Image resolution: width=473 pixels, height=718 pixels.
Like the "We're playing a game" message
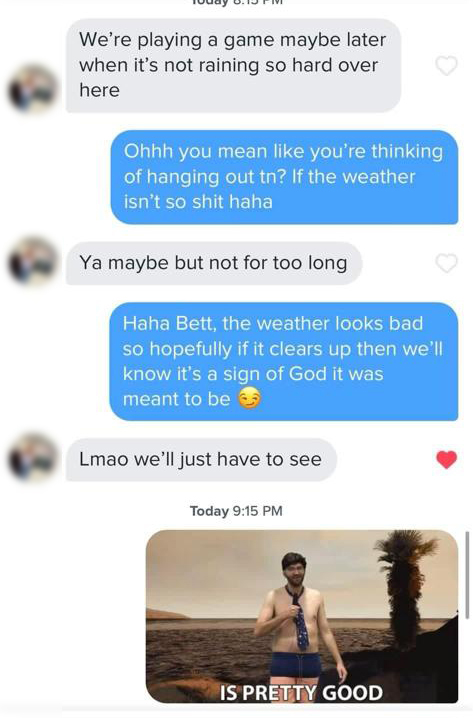[446, 65]
